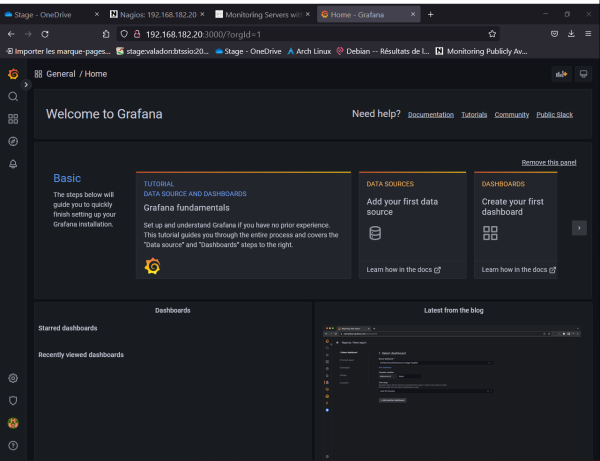This screenshot has height=461, width=600.
Task: Click the dashboard grid icon in Dashboards card
Action: tap(490, 233)
